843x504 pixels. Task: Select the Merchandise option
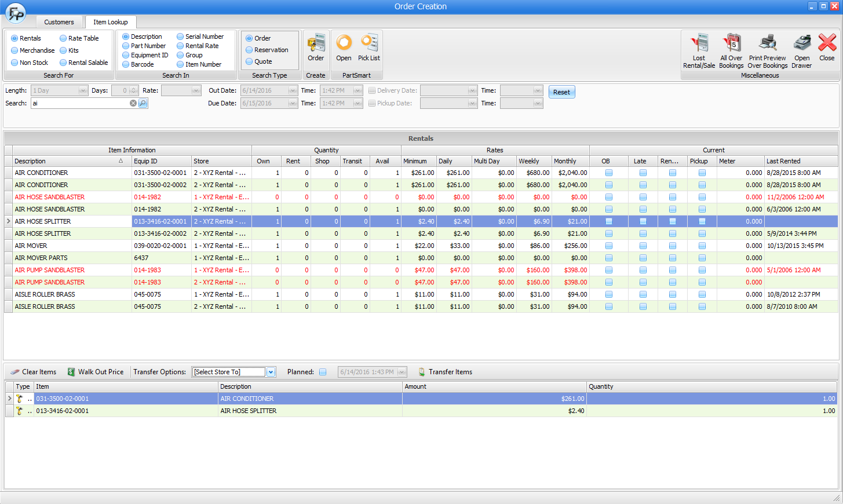[14, 50]
